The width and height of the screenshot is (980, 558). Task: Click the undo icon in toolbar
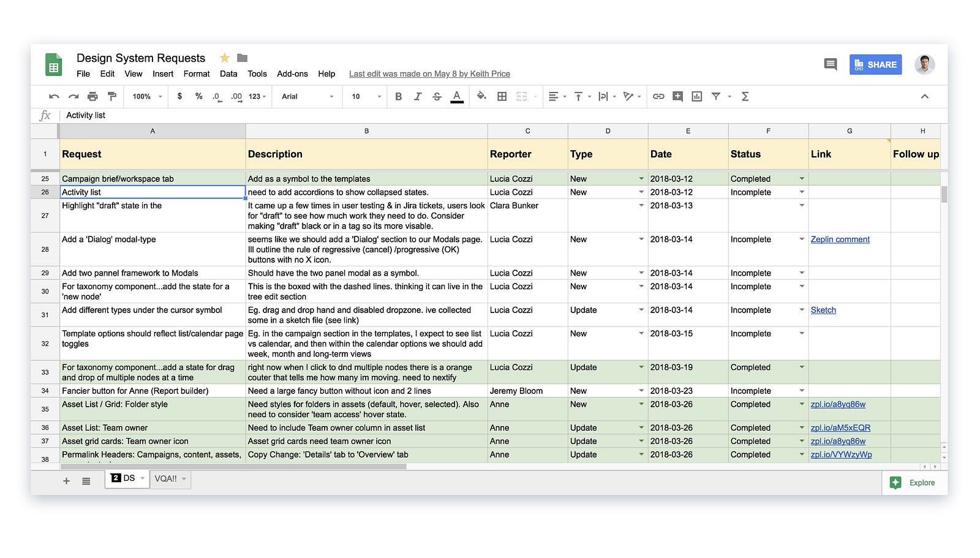tap(54, 96)
